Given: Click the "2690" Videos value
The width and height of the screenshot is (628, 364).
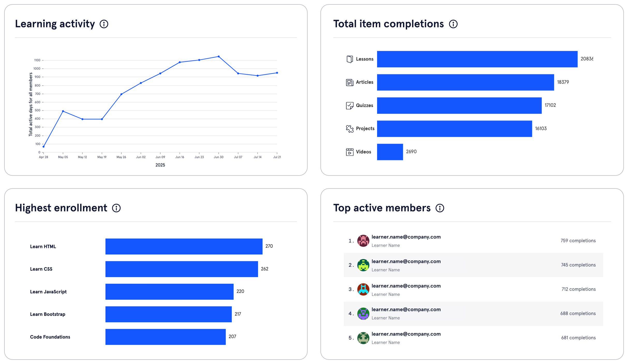Looking at the screenshot, I should (411, 152).
